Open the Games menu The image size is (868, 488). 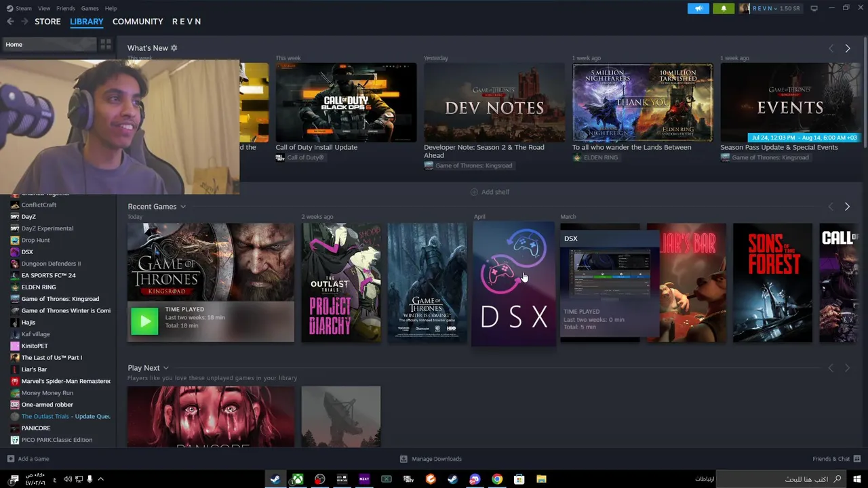click(90, 8)
